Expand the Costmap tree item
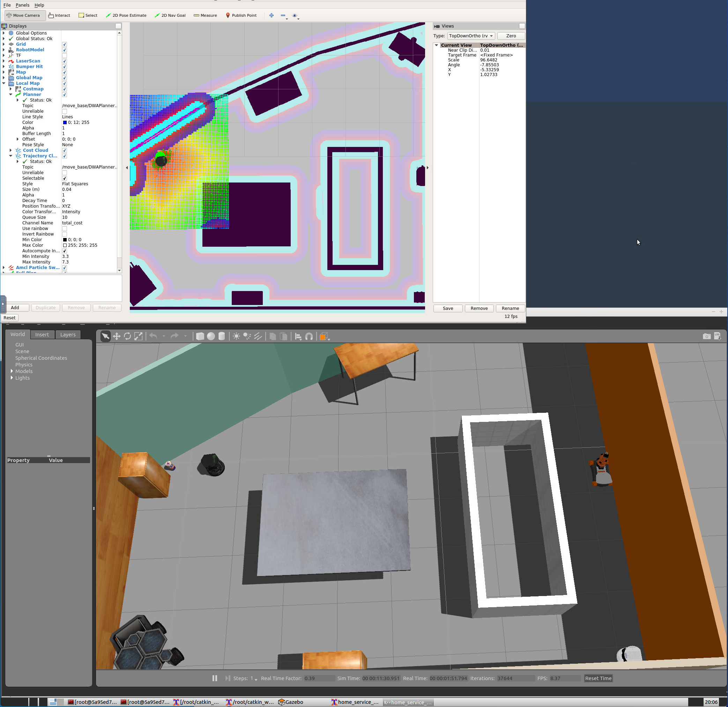728x707 pixels. (11, 89)
